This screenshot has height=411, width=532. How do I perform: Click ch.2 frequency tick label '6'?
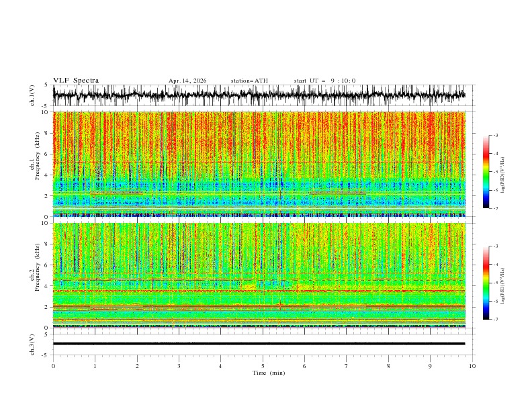pyautogui.click(x=48, y=265)
